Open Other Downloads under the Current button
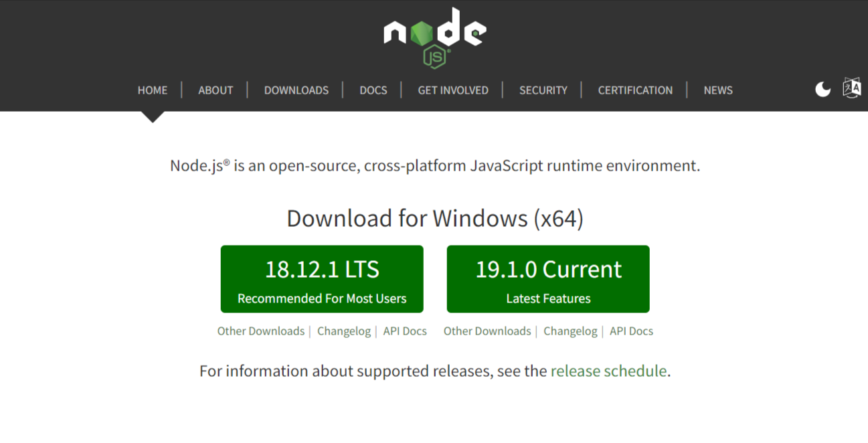The image size is (868, 443). (x=487, y=331)
